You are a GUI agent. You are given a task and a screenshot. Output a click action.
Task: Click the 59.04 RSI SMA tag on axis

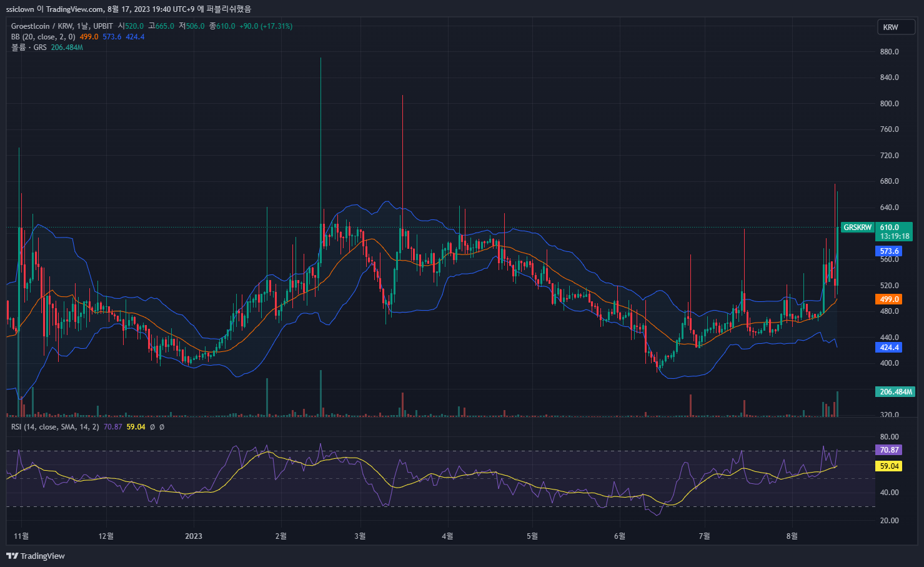point(889,466)
